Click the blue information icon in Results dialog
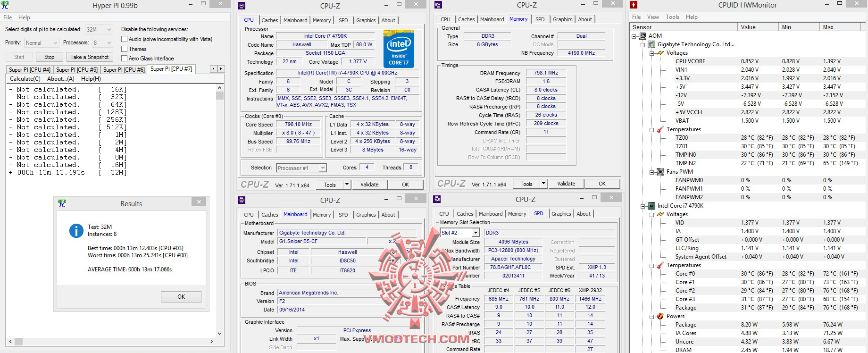 coord(76,230)
